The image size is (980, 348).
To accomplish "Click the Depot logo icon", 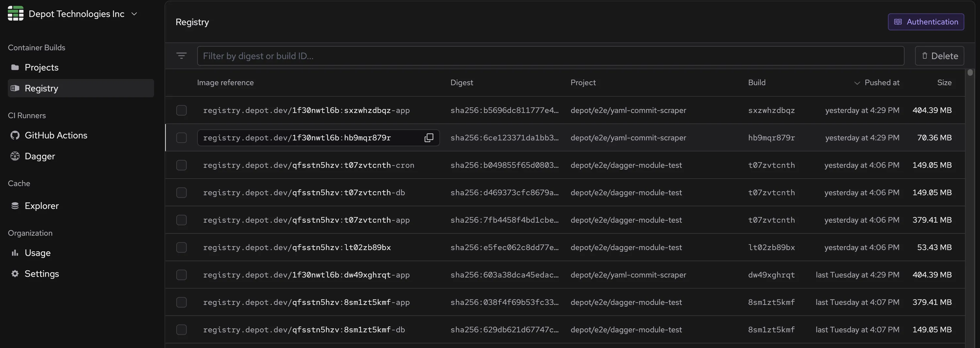I will pyautogui.click(x=15, y=14).
